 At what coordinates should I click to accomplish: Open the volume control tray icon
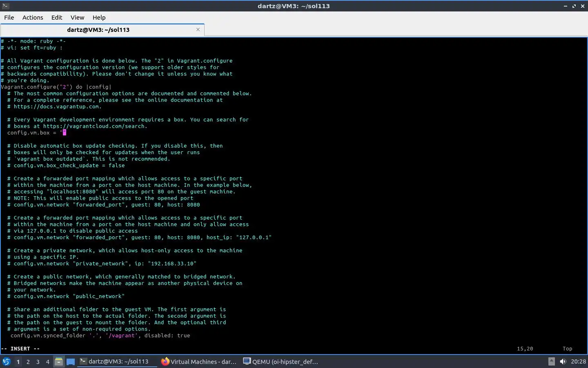click(563, 361)
